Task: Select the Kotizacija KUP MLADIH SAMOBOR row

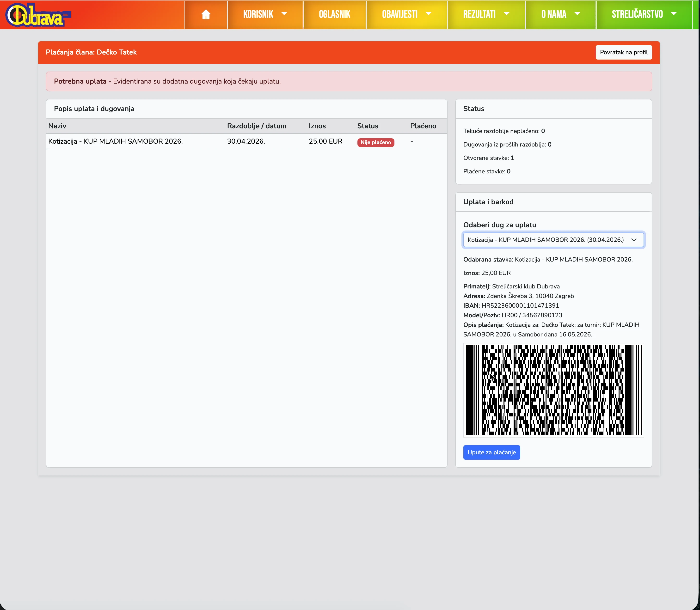Action: (x=116, y=141)
